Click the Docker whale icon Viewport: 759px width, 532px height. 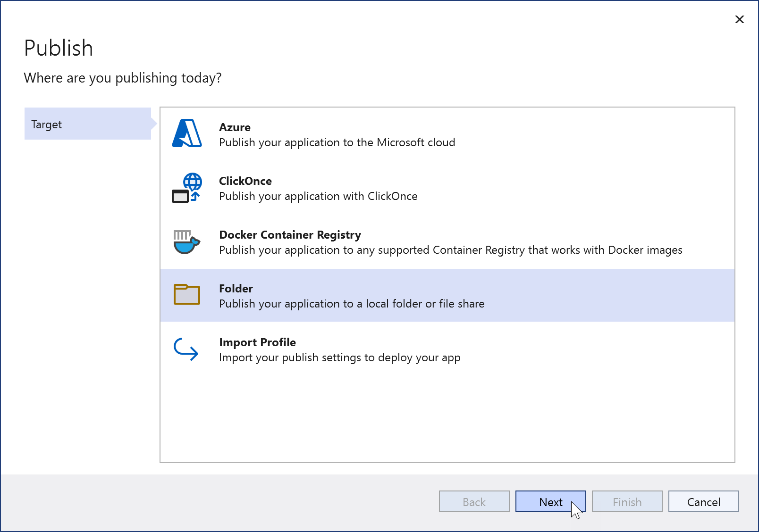(187, 242)
